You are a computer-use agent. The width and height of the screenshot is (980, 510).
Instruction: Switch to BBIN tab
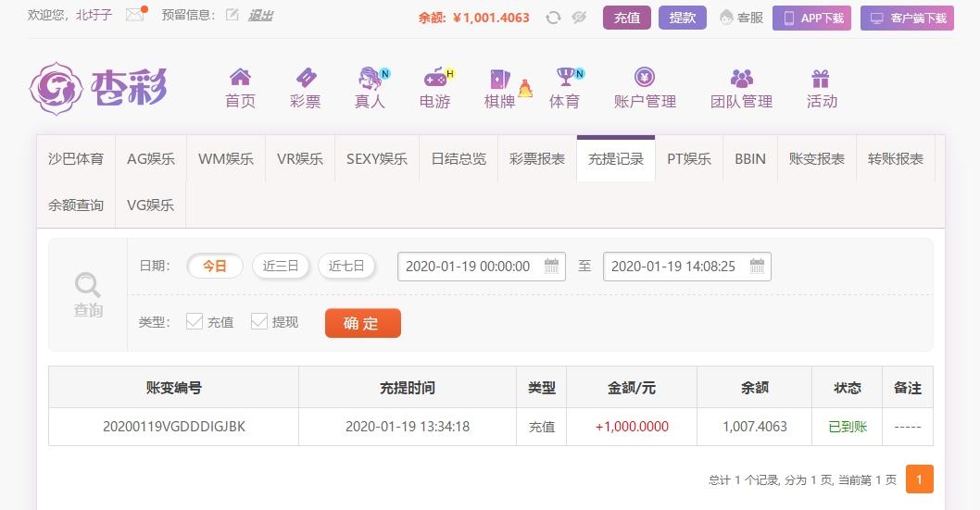click(750, 159)
